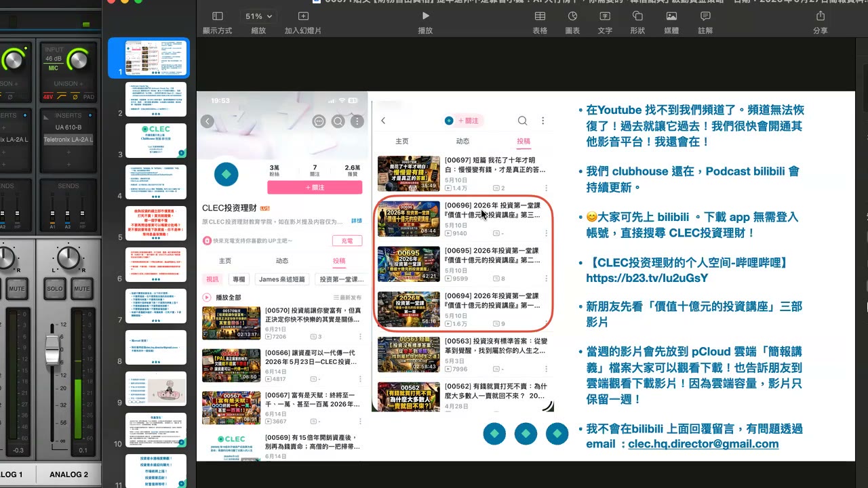868x488 pixels.
Task: Toggle the PAD button on Analog 2
Action: [x=89, y=97]
